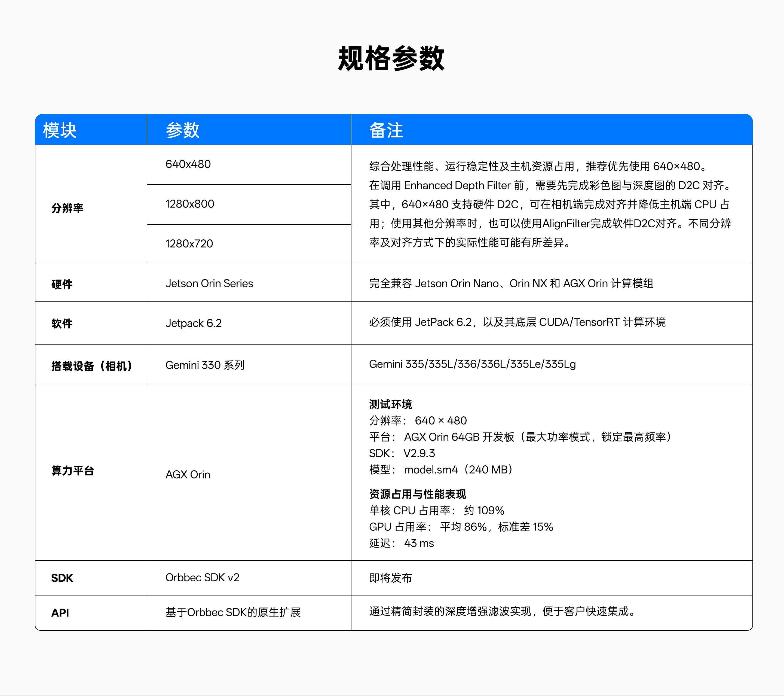Select the 搭载设备（相机）row label
This screenshot has width=784, height=696.
(x=92, y=366)
